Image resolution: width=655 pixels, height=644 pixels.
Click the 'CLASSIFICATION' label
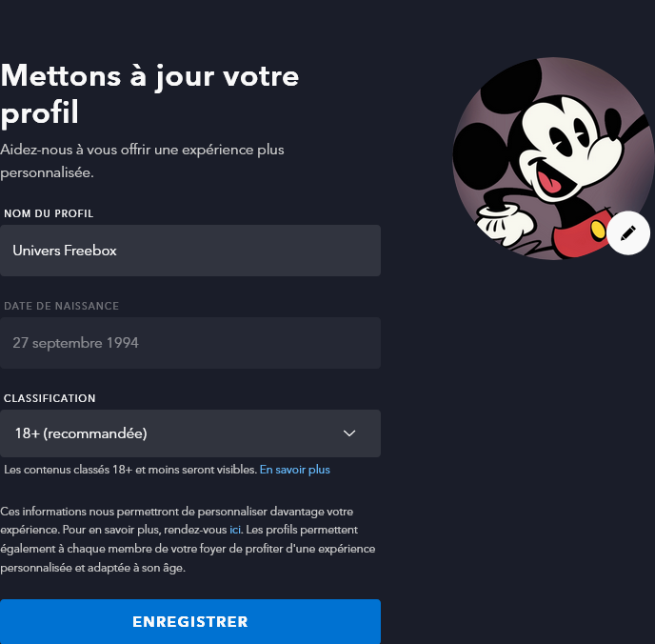point(50,398)
